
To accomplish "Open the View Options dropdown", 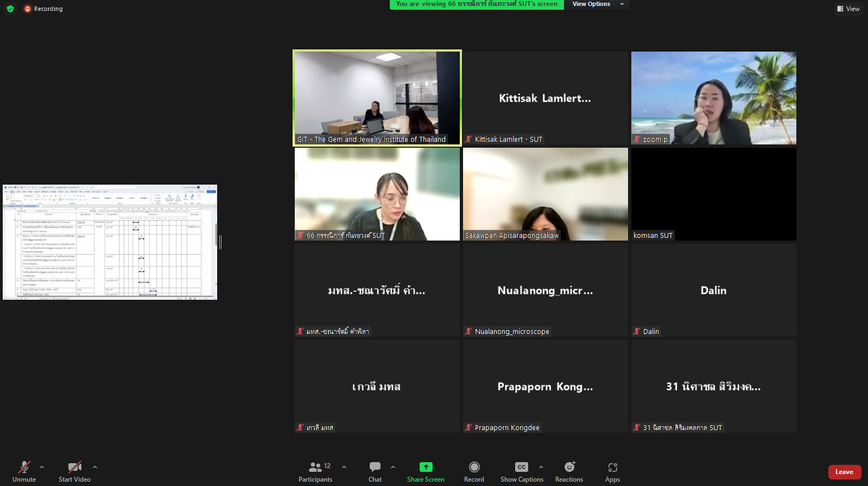I will click(597, 4).
